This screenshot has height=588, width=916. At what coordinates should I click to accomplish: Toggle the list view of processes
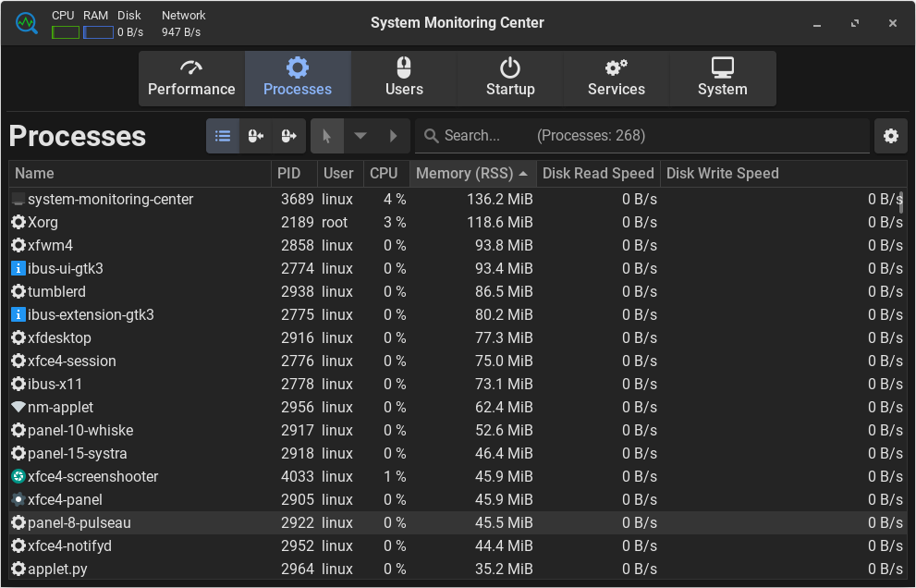(223, 136)
